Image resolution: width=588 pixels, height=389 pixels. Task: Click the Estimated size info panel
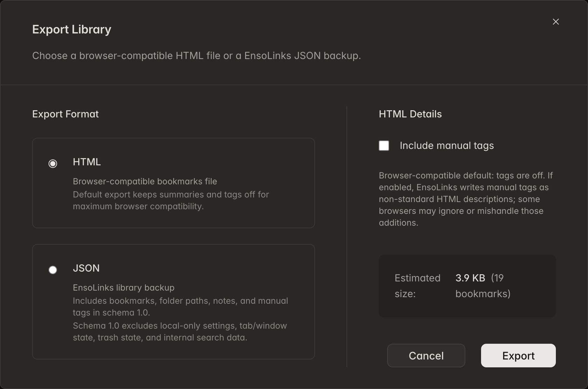tap(467, 286)
